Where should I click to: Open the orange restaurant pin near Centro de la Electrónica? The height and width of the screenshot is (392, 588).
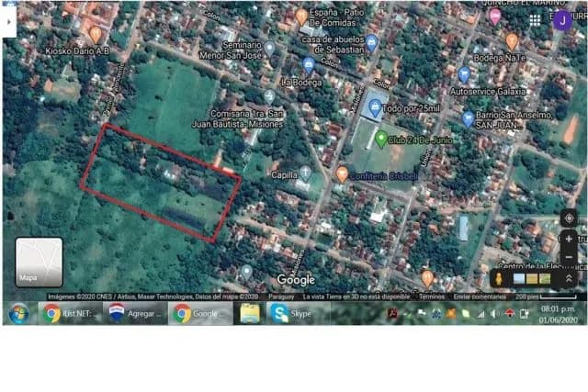pyautogui.click(x=427, y=278)
